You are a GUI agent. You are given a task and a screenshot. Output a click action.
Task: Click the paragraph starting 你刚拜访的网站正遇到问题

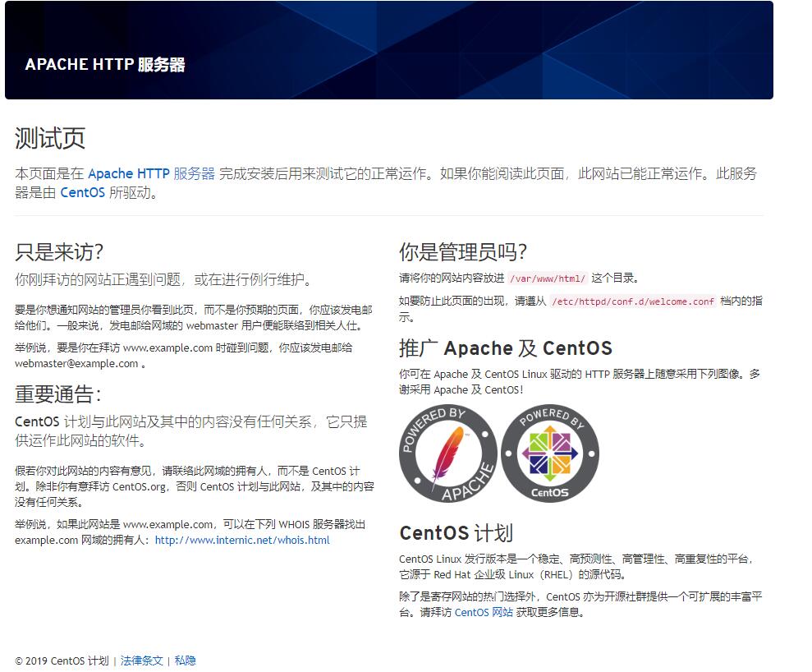coord(163,280)
